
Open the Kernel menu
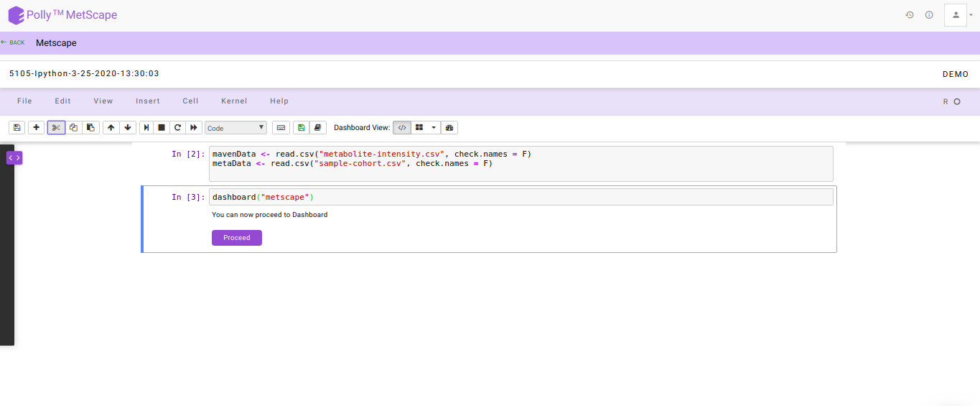click(x=234, y=101)
